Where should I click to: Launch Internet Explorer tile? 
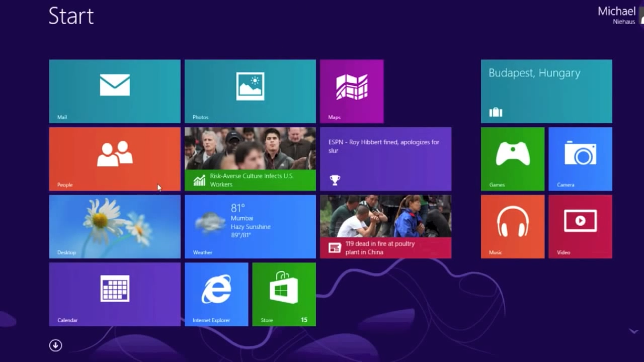pyautogui.click(x=216, y=294)
